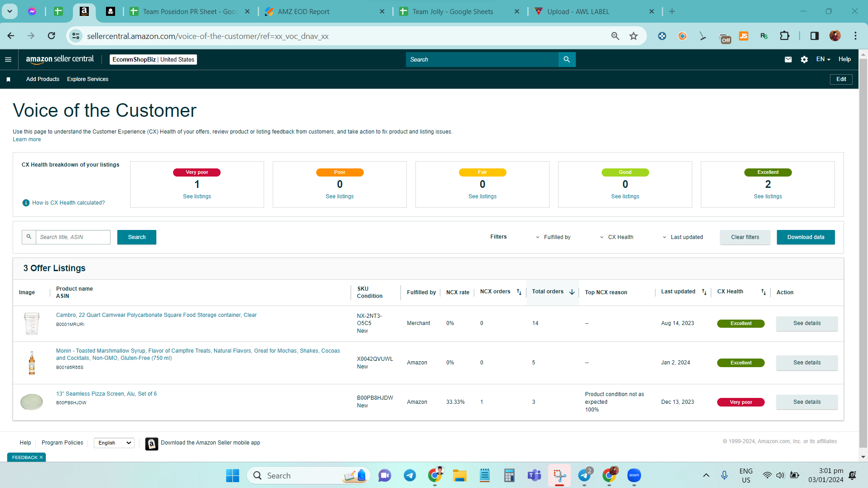This screenshot has width=868, height=488.
Task: Open the settings gear icon
Action: tap(804, 59)
